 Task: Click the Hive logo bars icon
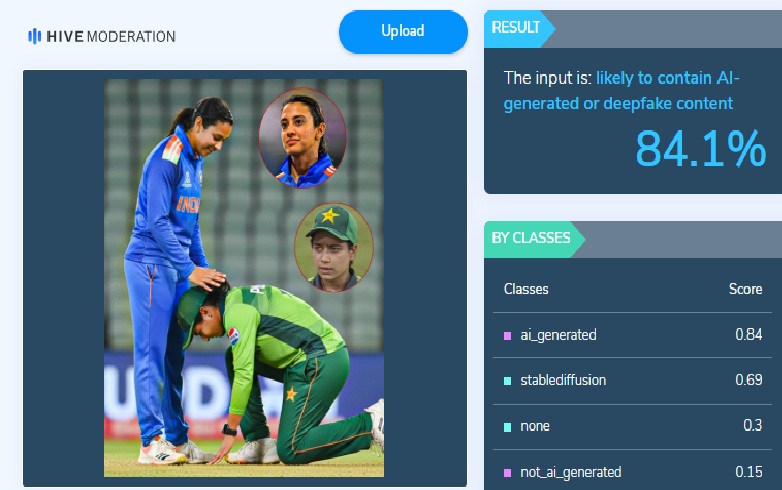click(x=34, y=36)
